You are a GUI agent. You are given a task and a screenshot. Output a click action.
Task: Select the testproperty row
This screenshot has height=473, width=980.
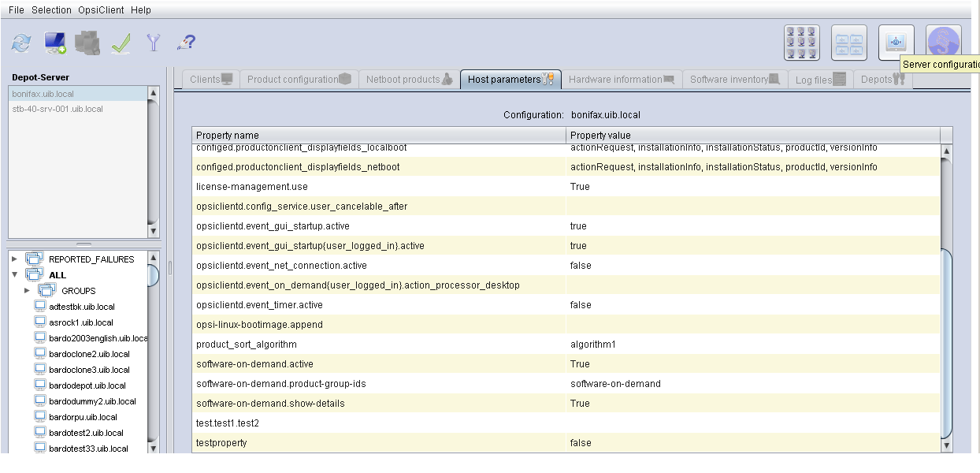pyautogui.click(x=566, y=443)
